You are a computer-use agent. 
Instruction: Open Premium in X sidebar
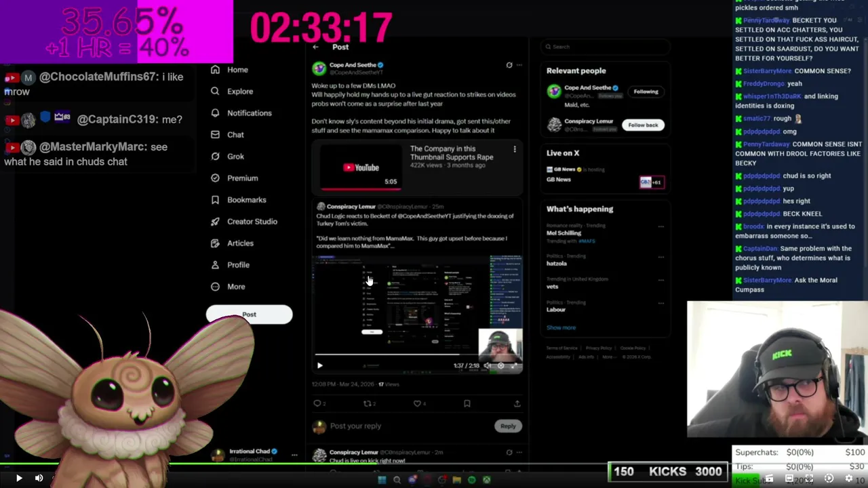[234, 178]
